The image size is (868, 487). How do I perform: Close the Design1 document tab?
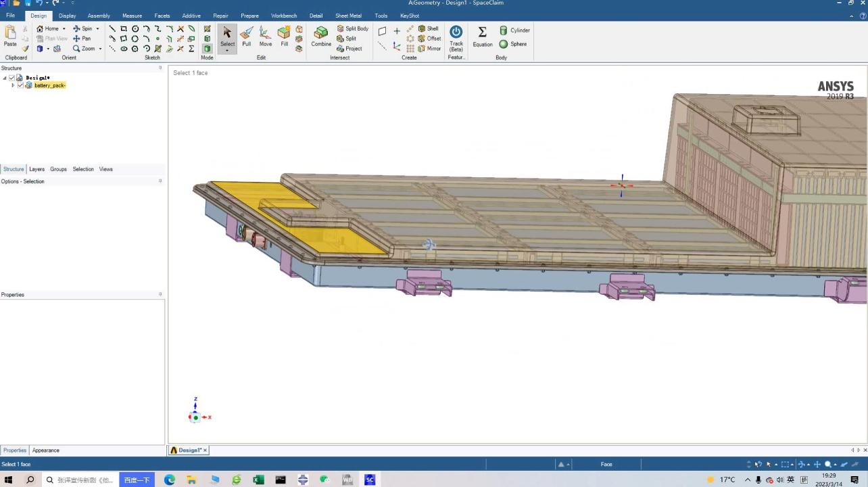[x=205, y=450]
